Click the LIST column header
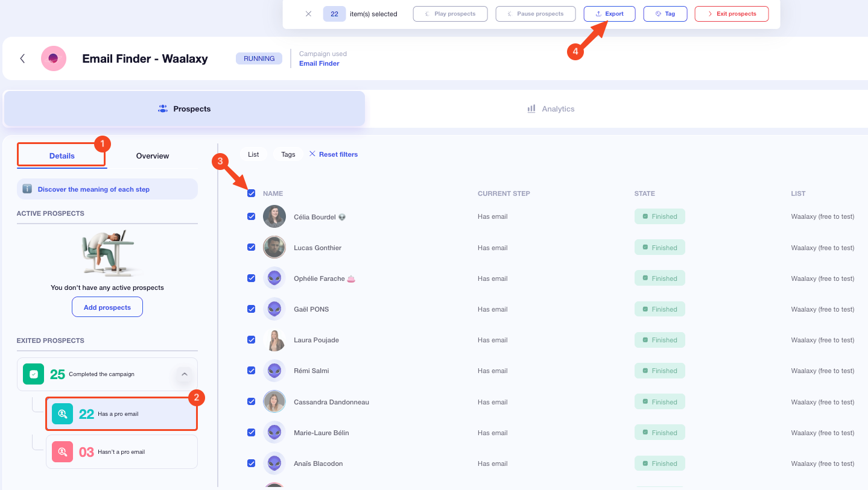This screenshot has height=490, width=868. pos(798,193)
